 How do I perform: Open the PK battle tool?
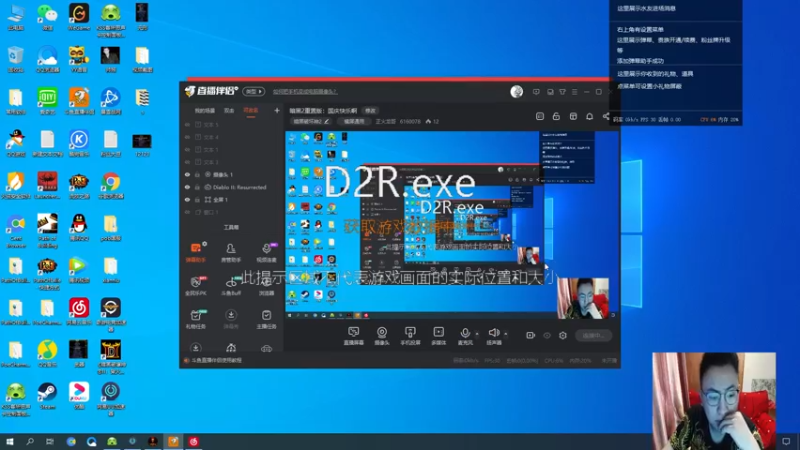pos(196,286)
